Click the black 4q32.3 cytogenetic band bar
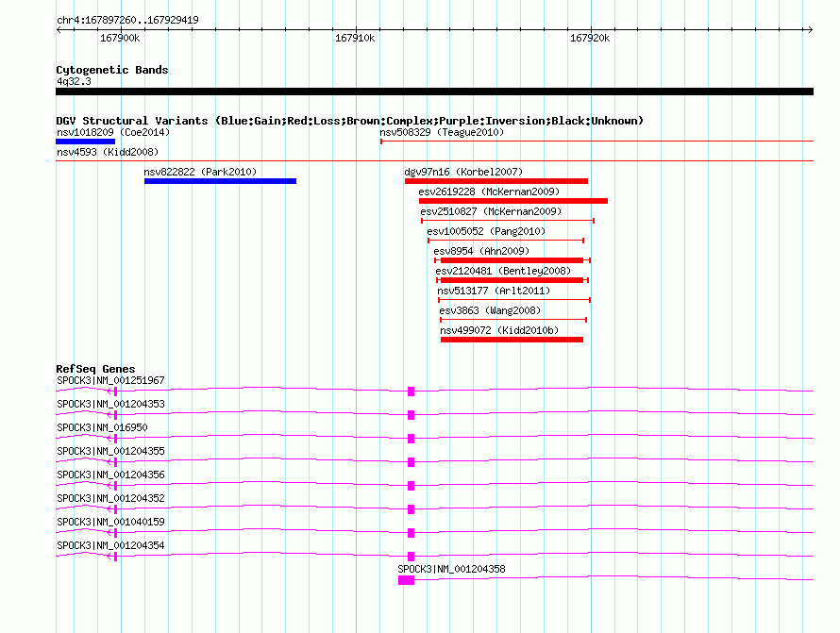This screenshot has height=633, width=840. [434, 92]
